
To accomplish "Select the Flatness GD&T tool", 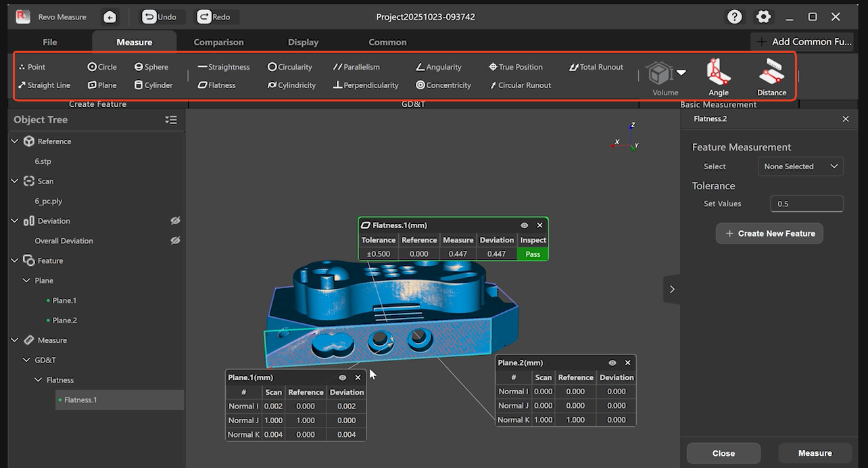I will [217, 85].
